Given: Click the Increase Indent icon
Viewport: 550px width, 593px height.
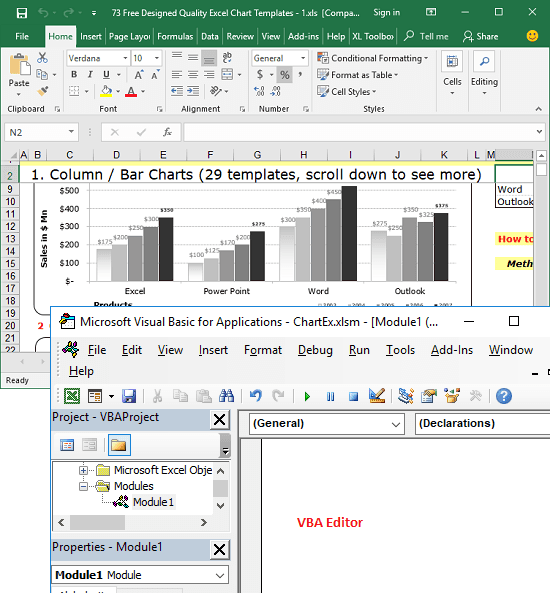Looking at the screenshot, I should click(x=193, y=91).
